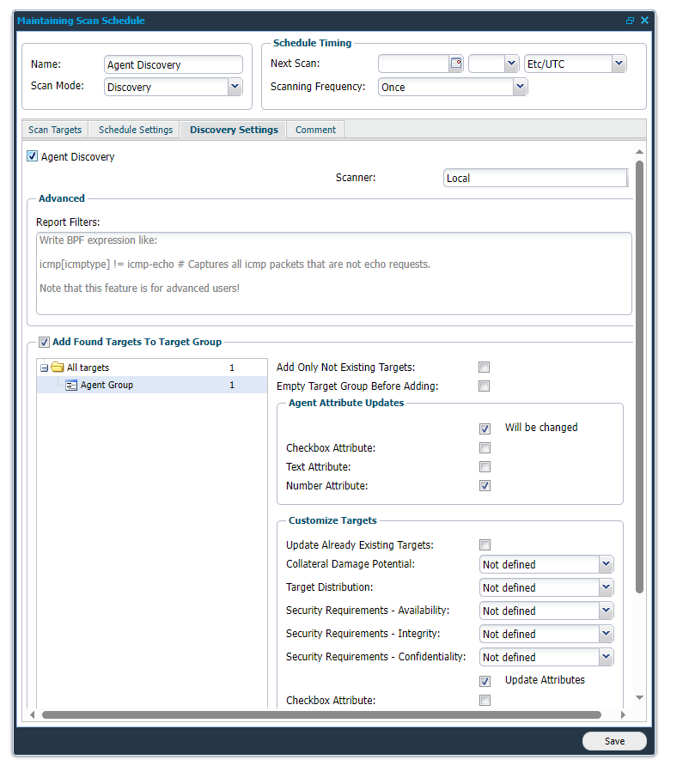This screenshot has width=695, height=784.
Task: Collapse the All targets tree node
Action: (x=44, y=368)
